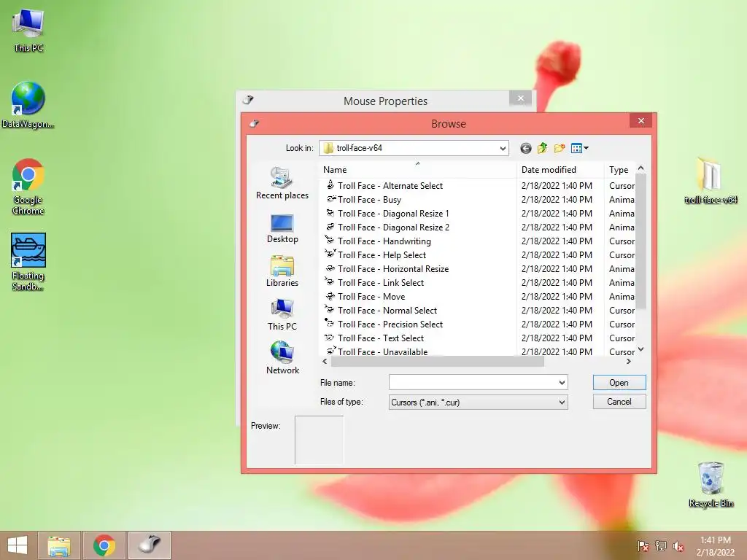This screenshot has height=560, width=747.
Task: Select the Troll Face - Busy cursor icon
Action: coord(330,199)
